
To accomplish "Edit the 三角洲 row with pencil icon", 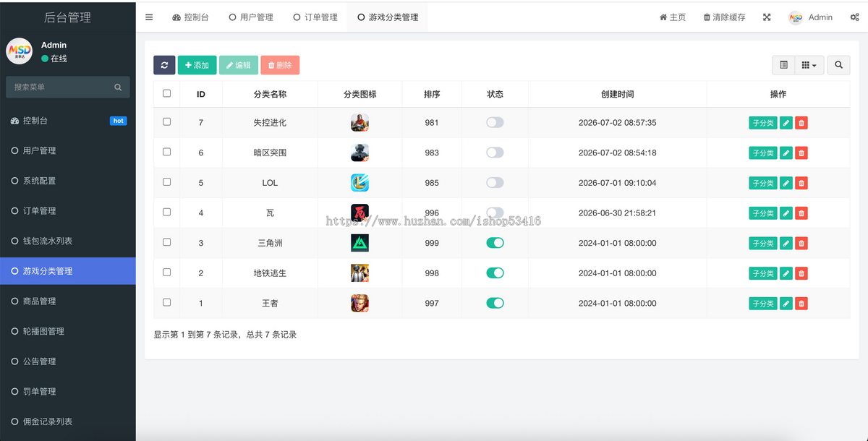I will [786, 244].
